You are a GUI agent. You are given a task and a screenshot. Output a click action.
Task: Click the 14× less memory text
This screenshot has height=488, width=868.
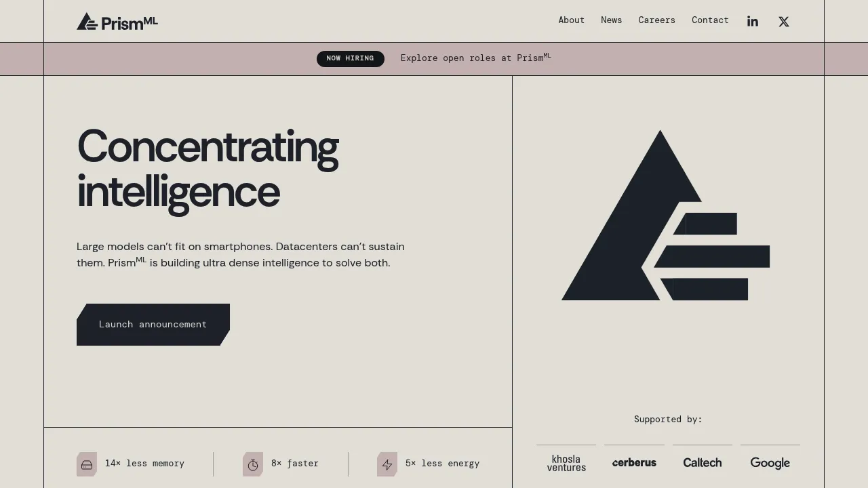144,464
